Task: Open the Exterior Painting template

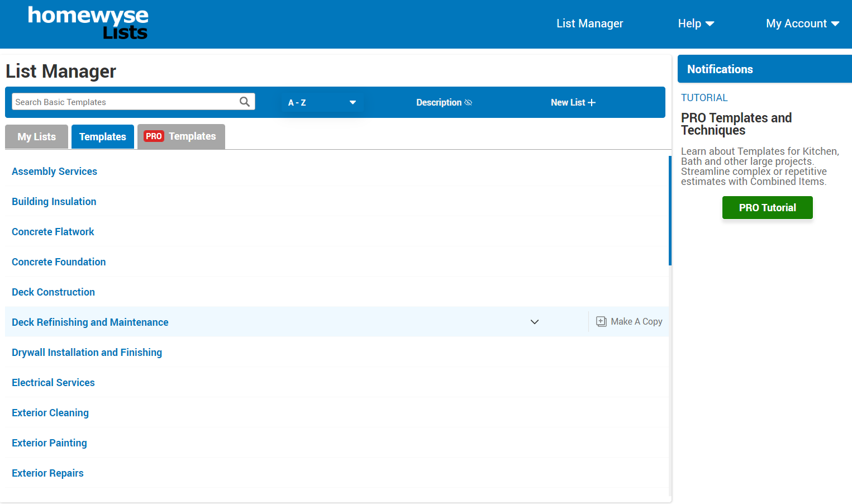Action: [x=49, y=443]
